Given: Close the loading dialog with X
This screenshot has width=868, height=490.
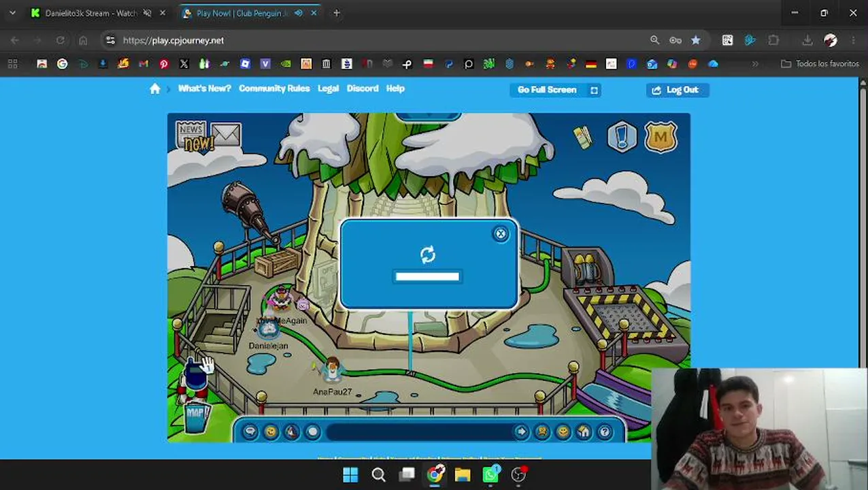Looking at the screenshot, I should coord(501,234).
